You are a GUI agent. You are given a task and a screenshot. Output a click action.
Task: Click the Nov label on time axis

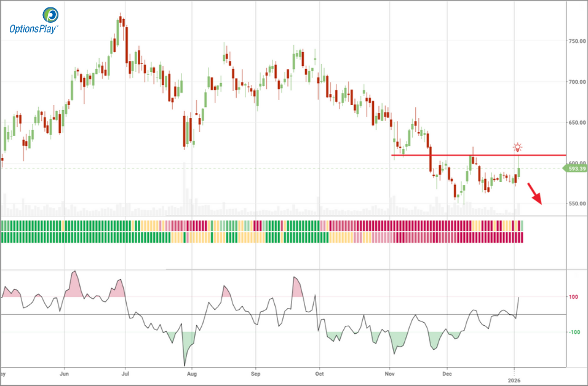(389, 373)
